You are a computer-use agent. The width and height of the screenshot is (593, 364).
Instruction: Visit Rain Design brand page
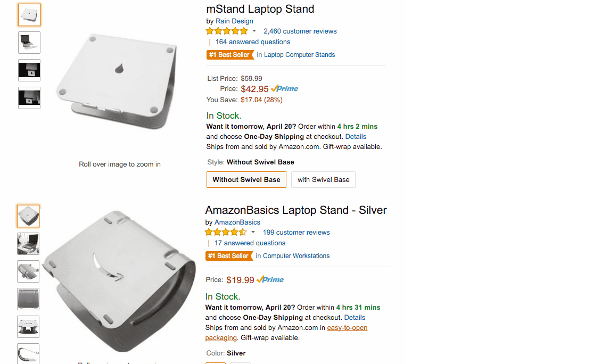[234, 21]
